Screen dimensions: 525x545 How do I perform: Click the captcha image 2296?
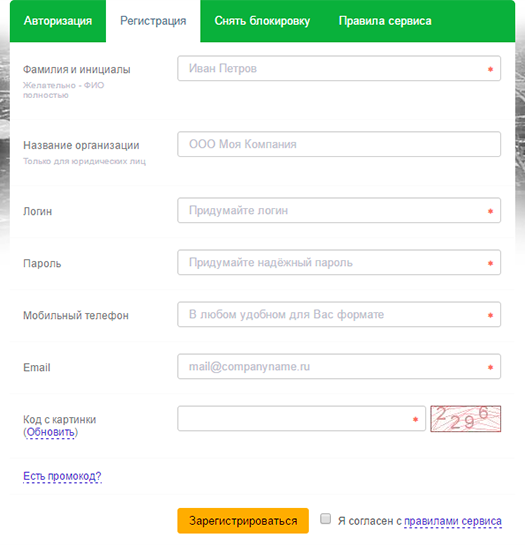[466, 418]
